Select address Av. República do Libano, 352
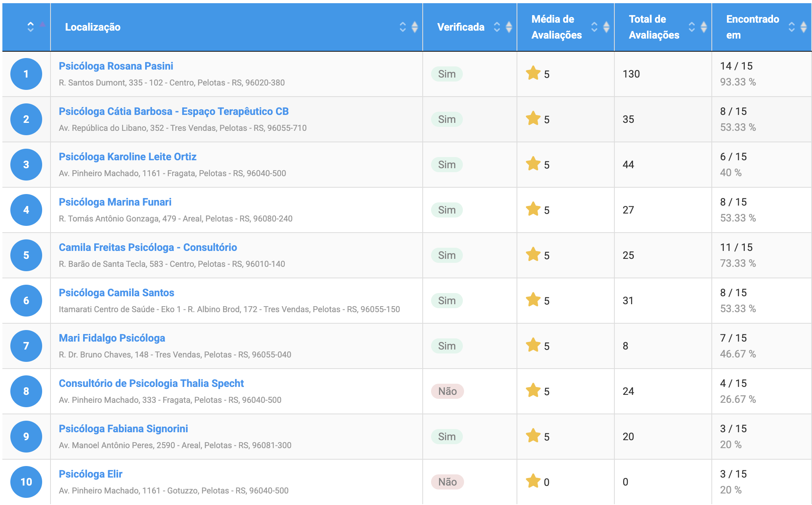 183,128
